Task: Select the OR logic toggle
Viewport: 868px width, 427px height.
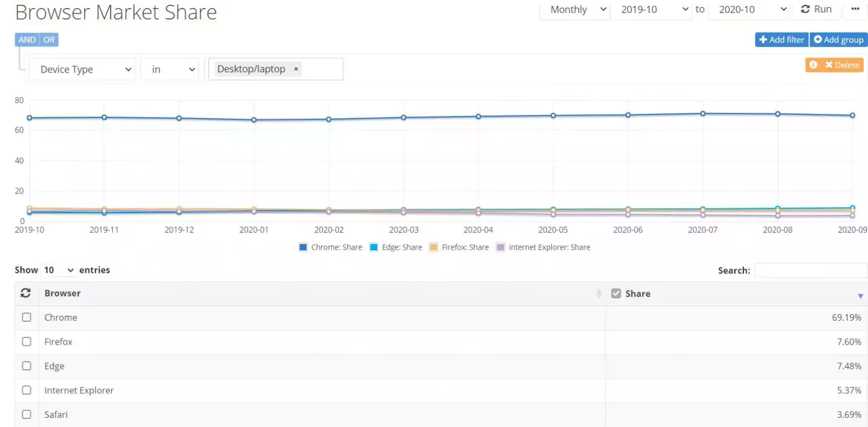Action: (x=49, y=40)
